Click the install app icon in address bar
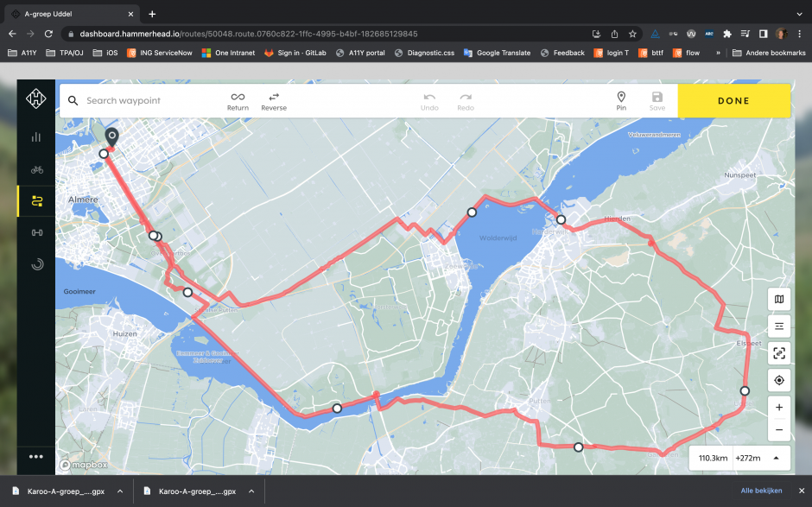Screen dimensions: 812x507 597,34
